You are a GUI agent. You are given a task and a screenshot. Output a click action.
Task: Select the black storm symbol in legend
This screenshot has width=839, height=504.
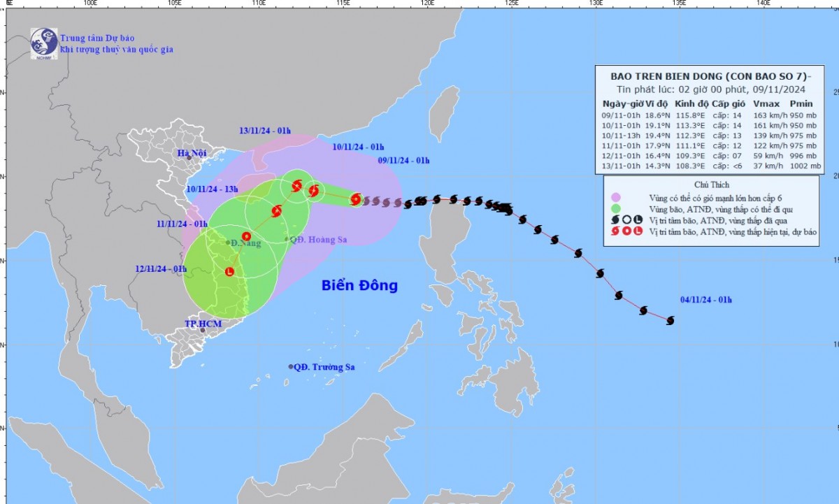click(615, 219)
